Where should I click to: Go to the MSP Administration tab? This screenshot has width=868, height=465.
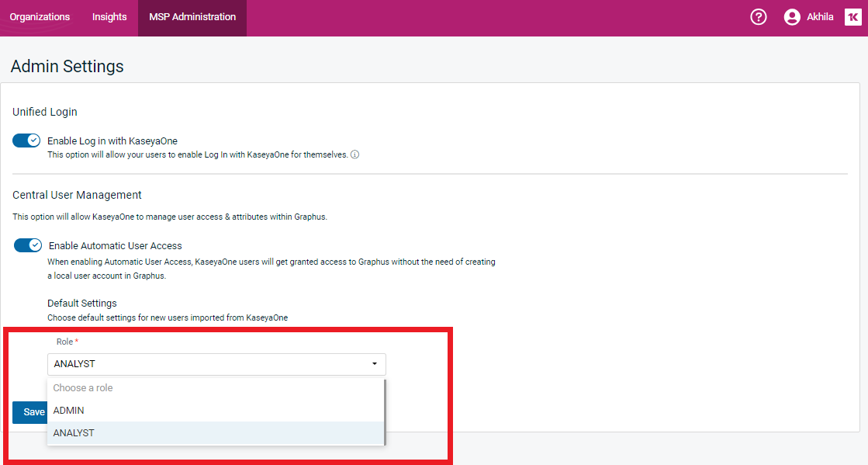(x=192, y=17)
